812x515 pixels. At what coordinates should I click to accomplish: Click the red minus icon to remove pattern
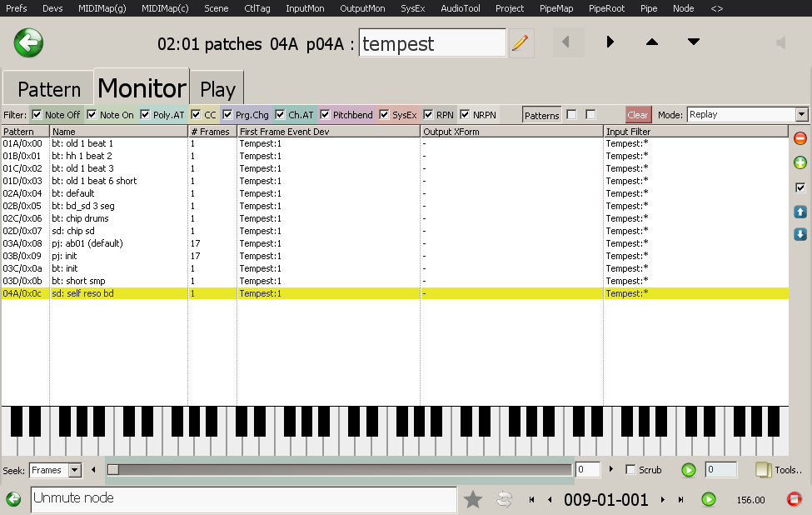(x=800, y=138)
